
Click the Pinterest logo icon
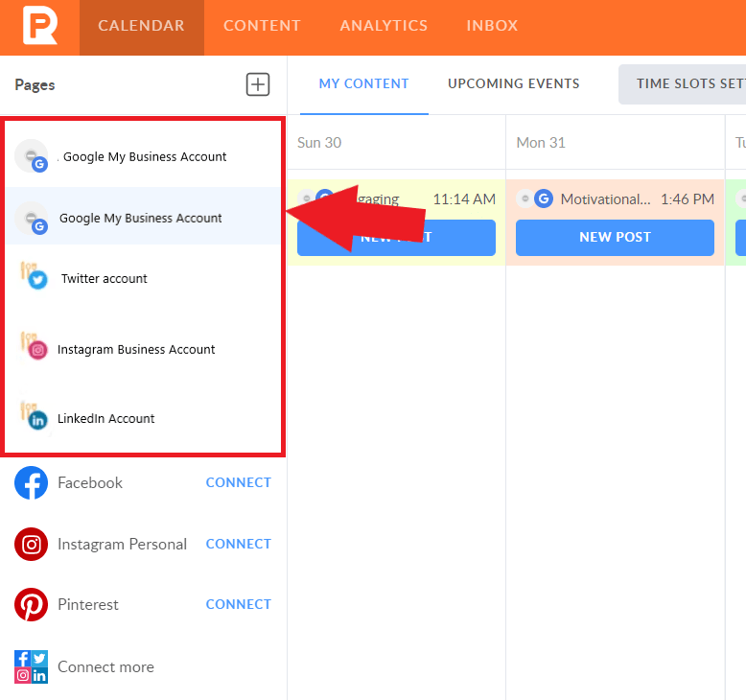(x=32, y=604)
